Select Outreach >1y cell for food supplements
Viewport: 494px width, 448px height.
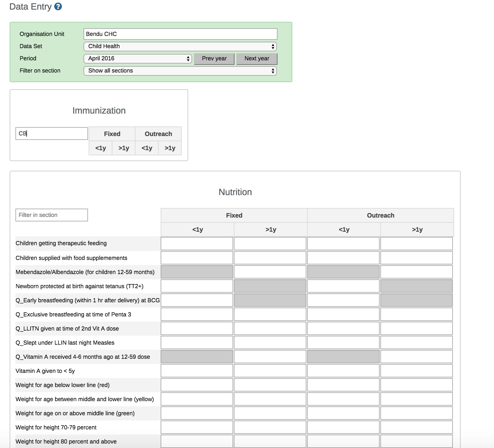coord(417,258)
